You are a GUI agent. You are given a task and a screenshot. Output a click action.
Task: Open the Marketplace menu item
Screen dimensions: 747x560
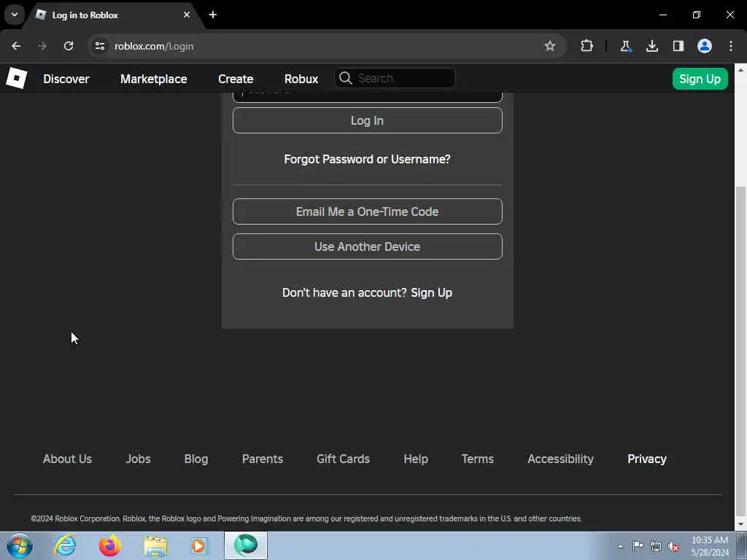point(153,79)
